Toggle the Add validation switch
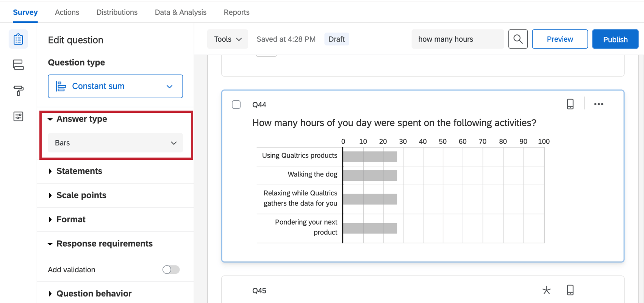 click(x=171, y=270)
